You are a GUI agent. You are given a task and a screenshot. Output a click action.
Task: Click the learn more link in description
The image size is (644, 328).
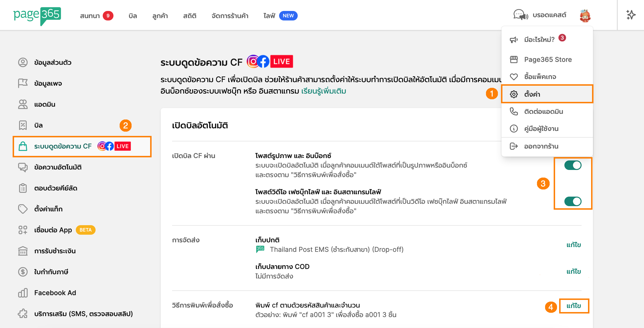pos(323,91)
